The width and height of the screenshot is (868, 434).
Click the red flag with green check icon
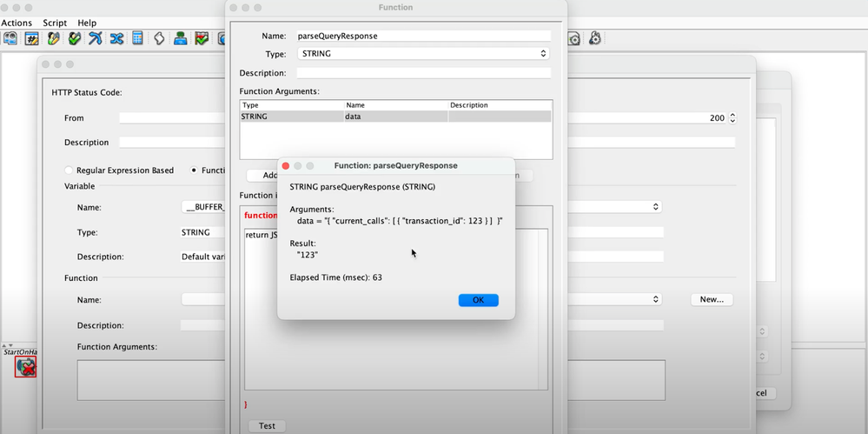tap(202, 38)
